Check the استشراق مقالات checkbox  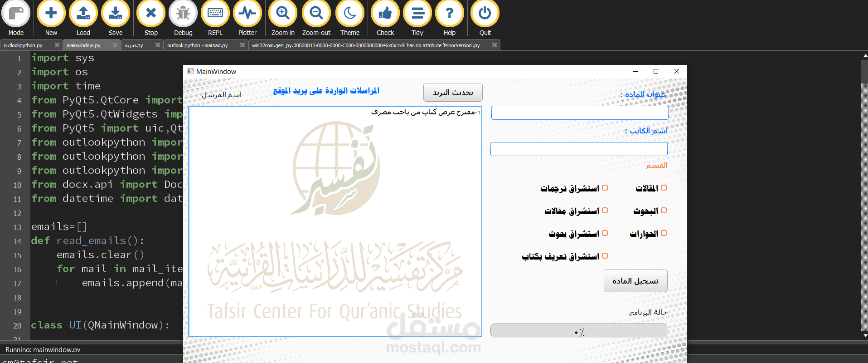click(605, 210)
